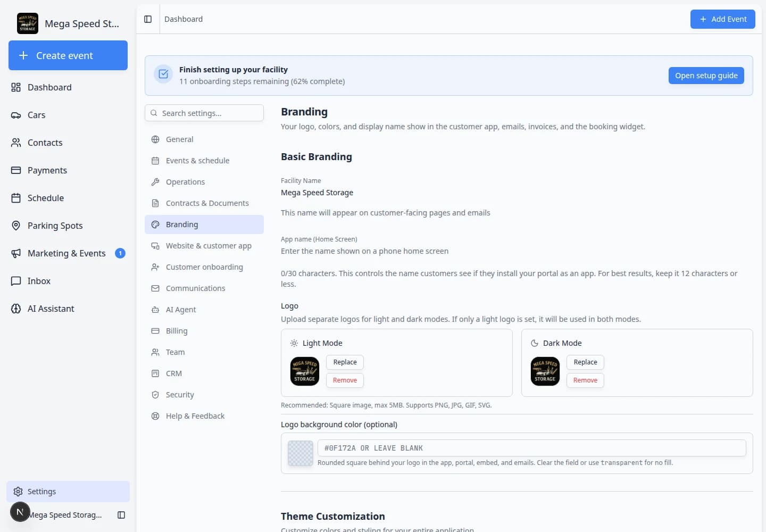Click the N user avatar

[20, 512]
